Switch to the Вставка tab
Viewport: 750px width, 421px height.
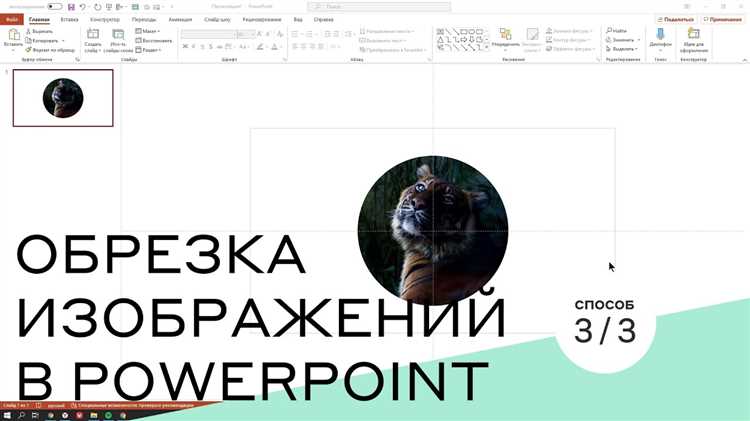click(x=69, y=20)
